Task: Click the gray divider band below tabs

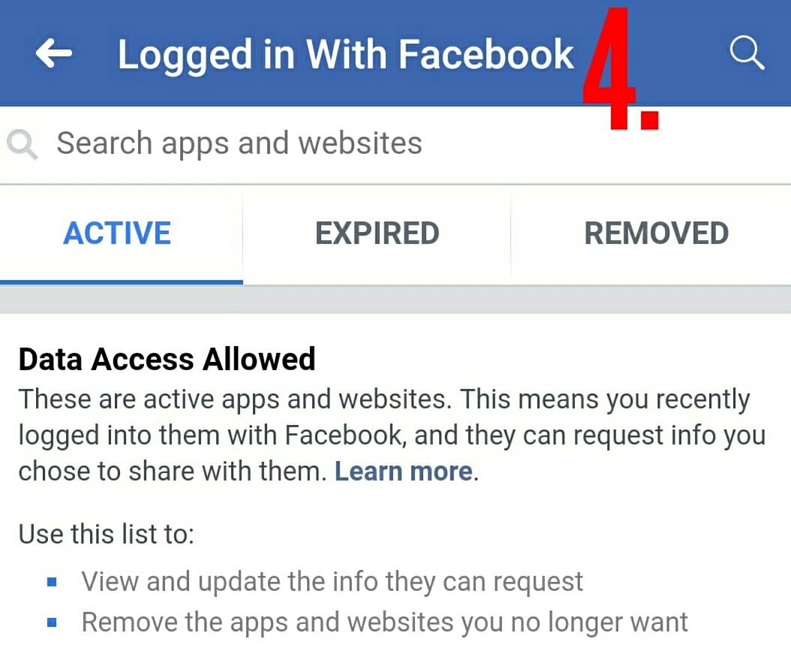Action: pos(395,300)
